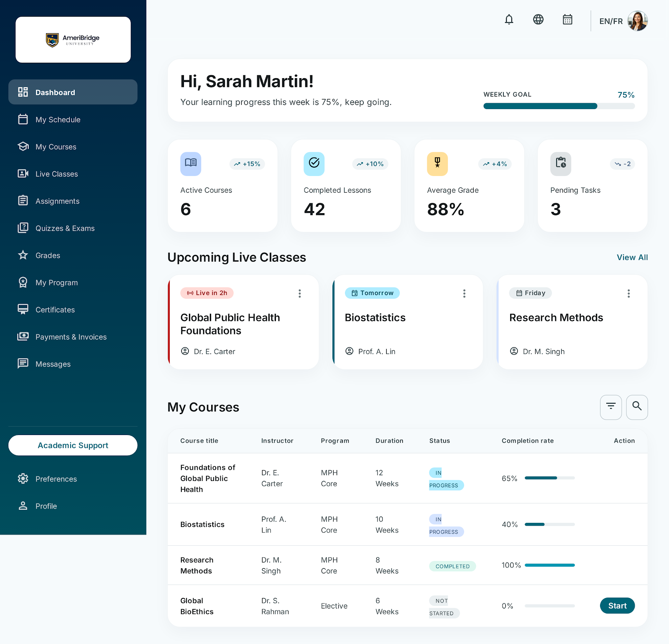
Task: Click the 12 Weeks duration cell
Action: pyautogui.click(x=387, y=478)
